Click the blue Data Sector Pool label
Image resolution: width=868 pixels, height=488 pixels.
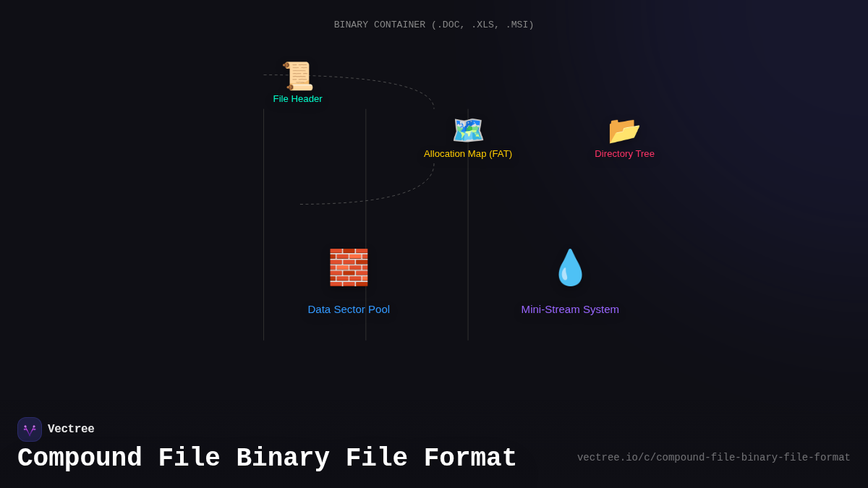click(349, 309)
